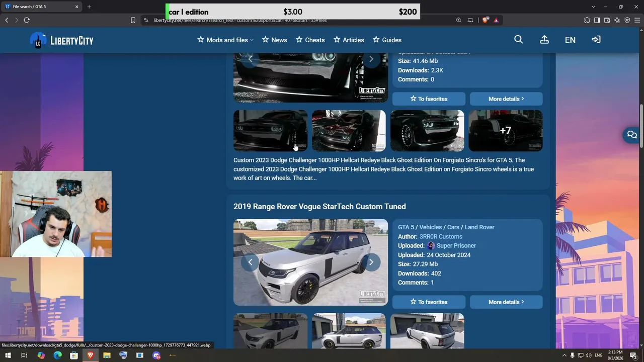Viewport: 644px width, 362px height.
Task: Open the zoom magnifier icon in address bar
Action: [x=459, y=20]
